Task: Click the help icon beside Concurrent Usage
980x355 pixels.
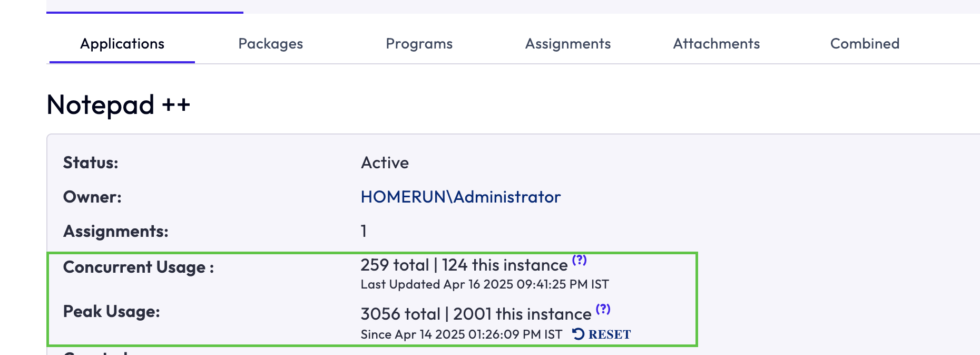Action: click(x=580, y=260)
